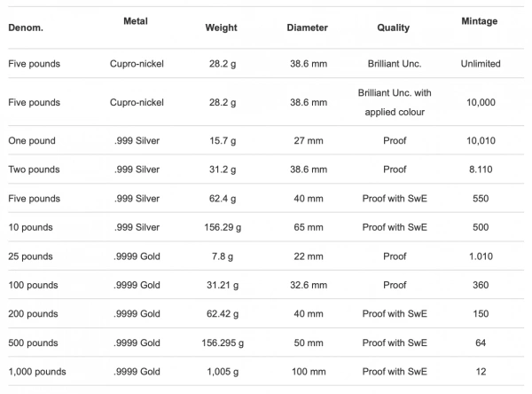Select the 10,010 mintage cell
Image resolution: width=532 pixels, height=394 pixels.
click(481, 140)
